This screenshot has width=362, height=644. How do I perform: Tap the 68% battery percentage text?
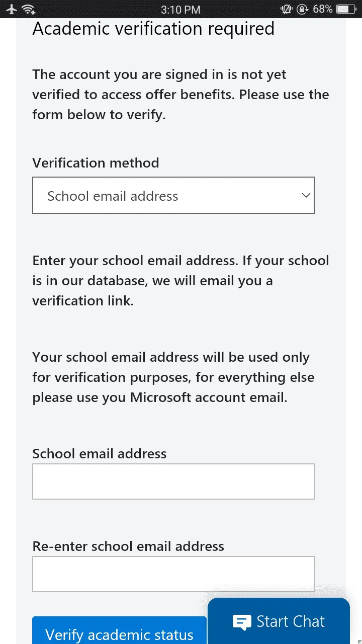coord(322,9)
